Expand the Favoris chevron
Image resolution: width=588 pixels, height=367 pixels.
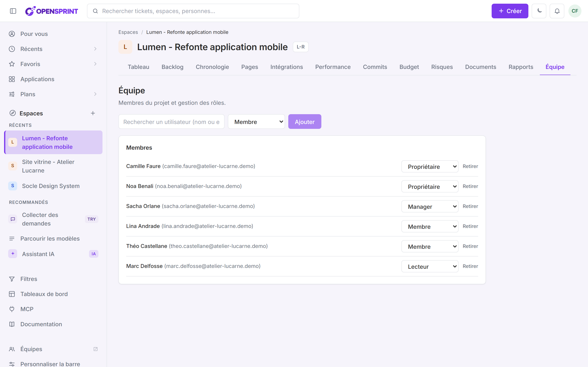click(x=95, y=64)
